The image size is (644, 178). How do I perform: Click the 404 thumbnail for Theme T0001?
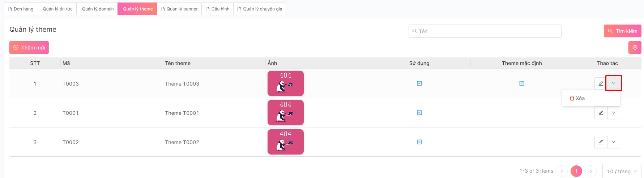point(285,113)
